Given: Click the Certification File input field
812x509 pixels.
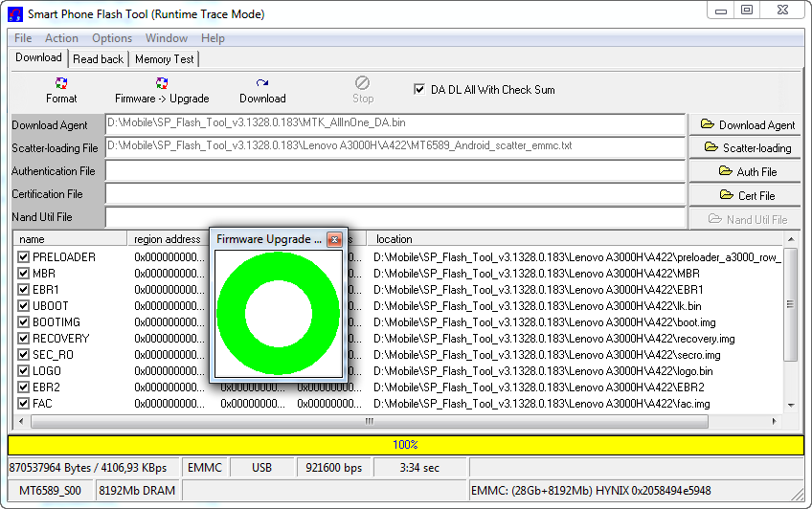Looking at the screenshot, I should click(x=395, y=194).
